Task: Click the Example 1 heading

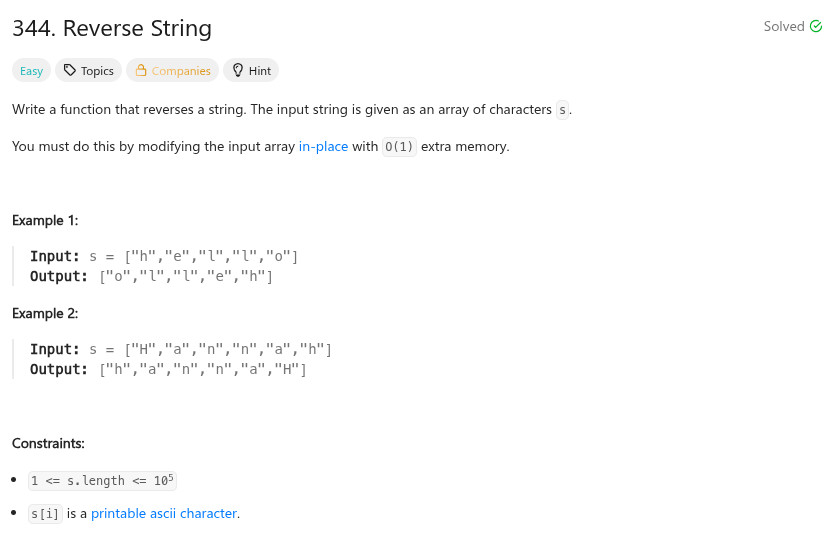Action: coord(45,221)
